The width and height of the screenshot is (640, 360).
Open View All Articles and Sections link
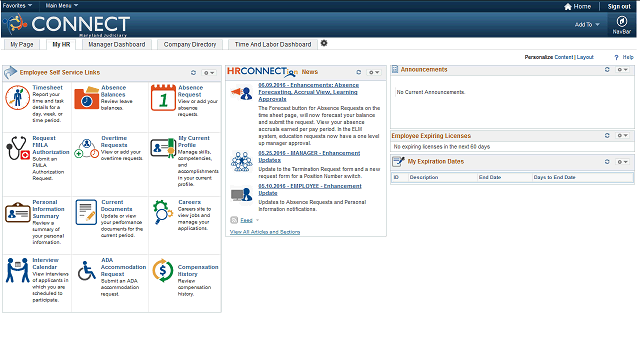point(265,232)
